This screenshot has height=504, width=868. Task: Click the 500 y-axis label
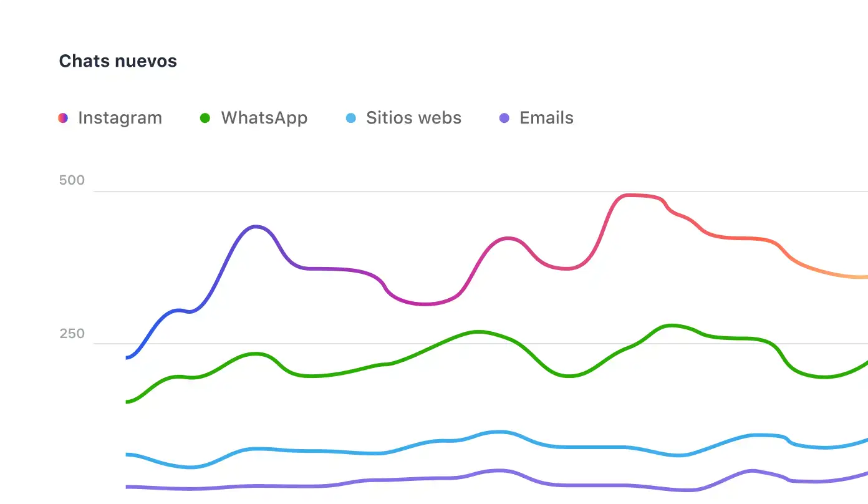(72, 181)
